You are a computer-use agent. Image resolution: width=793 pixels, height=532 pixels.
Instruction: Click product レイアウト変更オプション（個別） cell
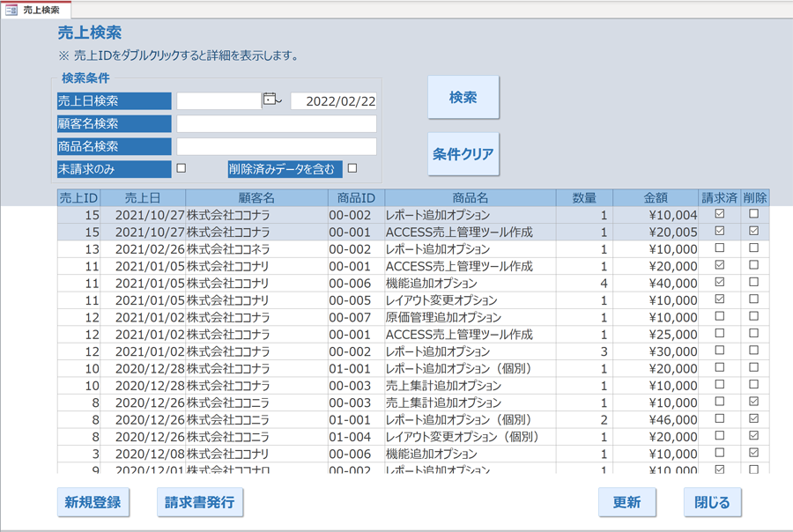(x=471, y=437)
